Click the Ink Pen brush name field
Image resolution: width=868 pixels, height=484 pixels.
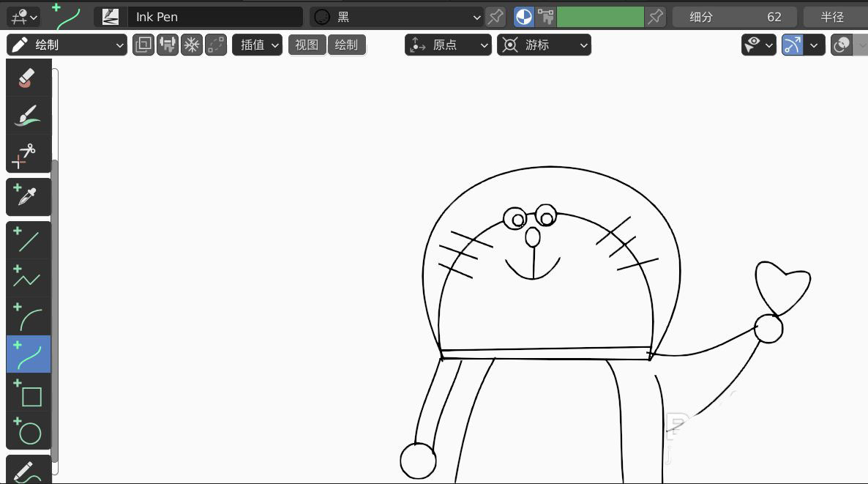tap(214, 17)
